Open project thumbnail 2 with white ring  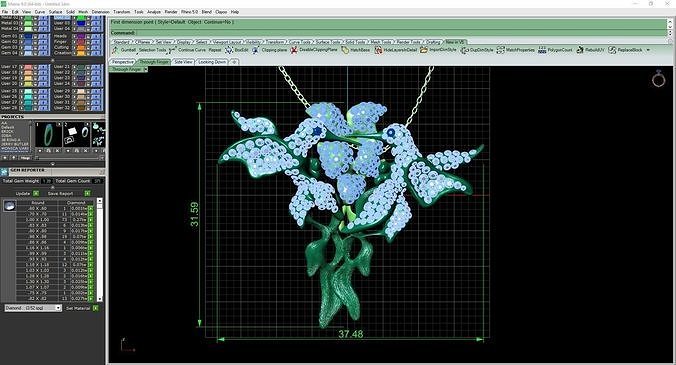[76, 135]
